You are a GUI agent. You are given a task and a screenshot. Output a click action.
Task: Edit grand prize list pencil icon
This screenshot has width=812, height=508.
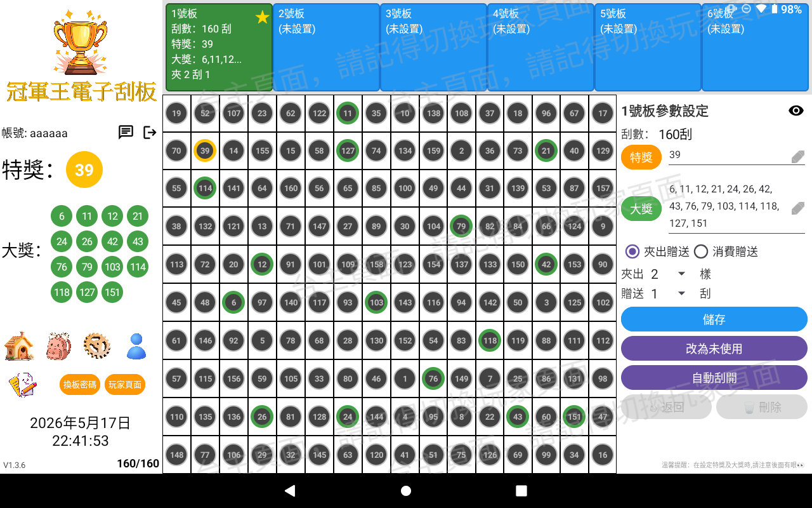[x=798, y=208]
